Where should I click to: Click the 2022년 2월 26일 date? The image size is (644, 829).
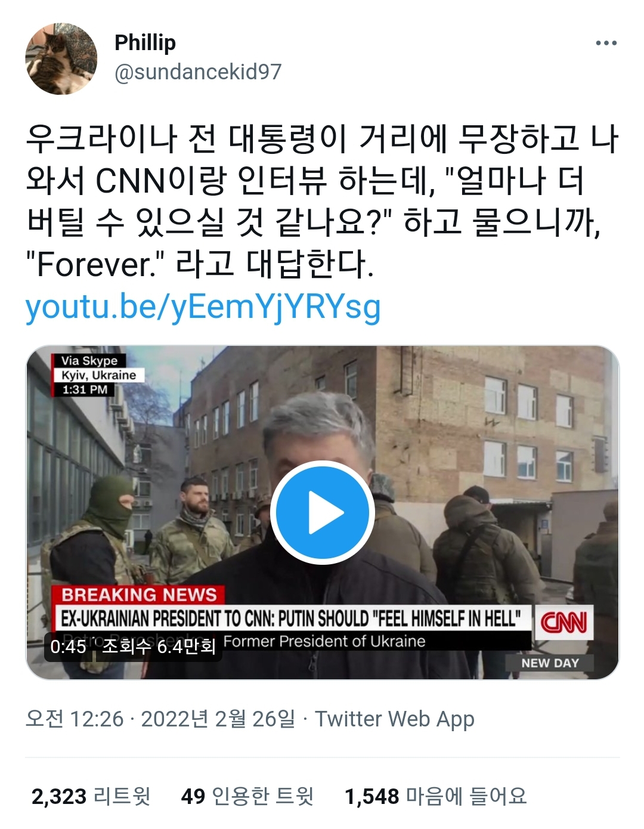218,719
